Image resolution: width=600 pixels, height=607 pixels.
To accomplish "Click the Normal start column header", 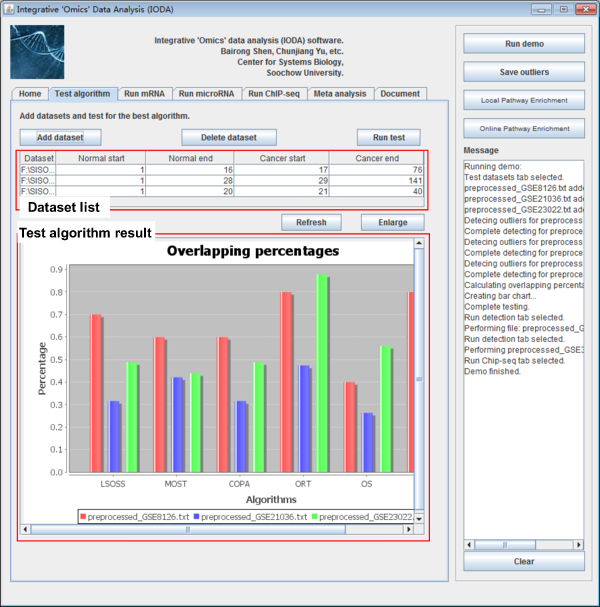I will [101, 158].
